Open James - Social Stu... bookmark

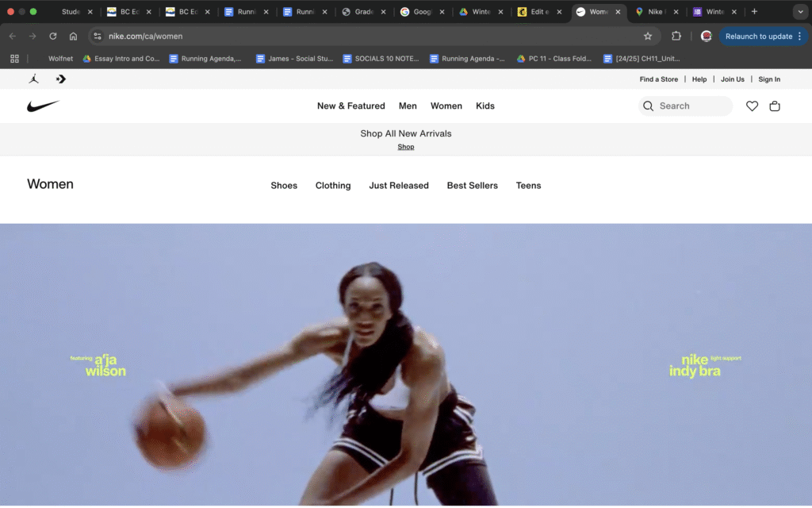[x=295, y=59]
